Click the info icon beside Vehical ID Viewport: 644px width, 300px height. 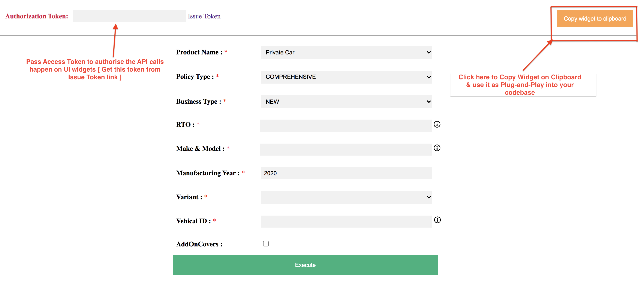[437, 220]
